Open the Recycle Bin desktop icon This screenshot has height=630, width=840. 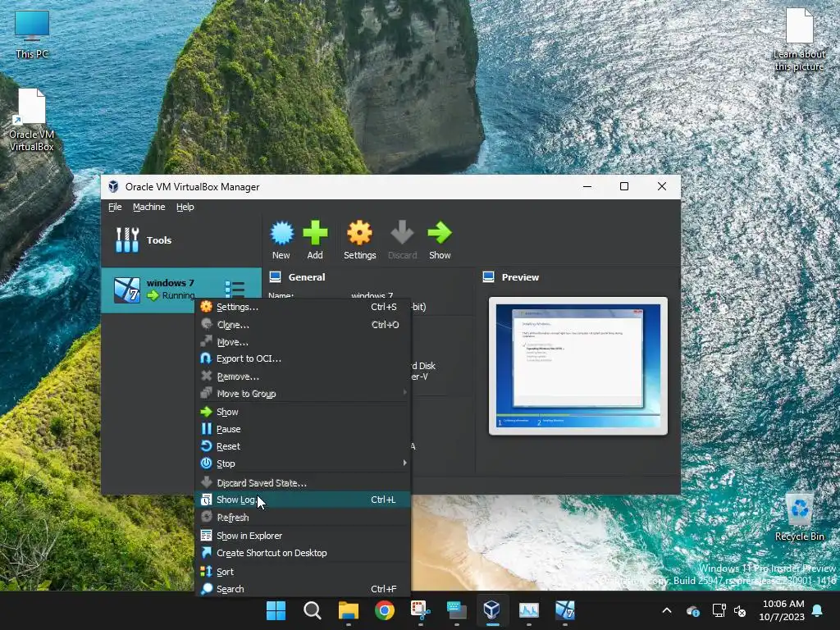pyautogui.click(x=799, y=517)
